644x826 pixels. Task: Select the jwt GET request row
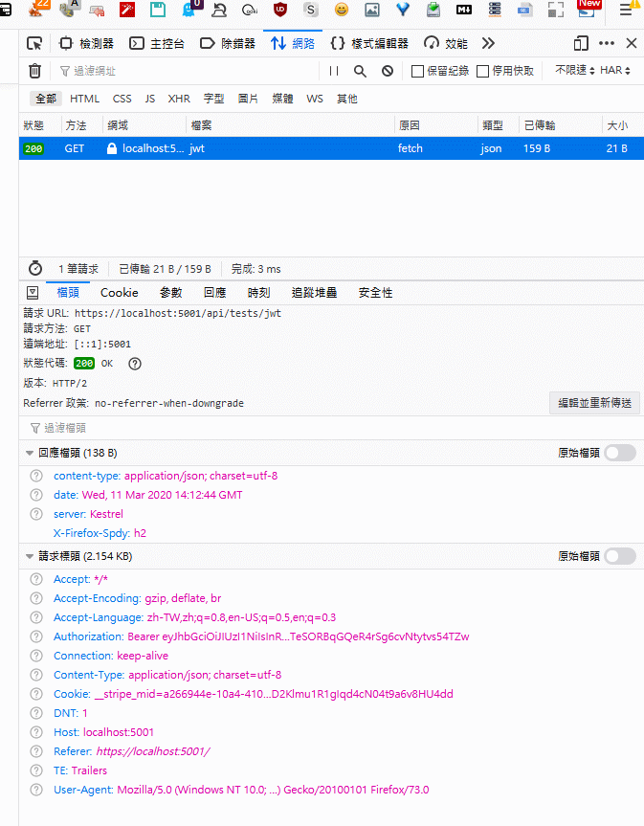click(x=331, y=148)
